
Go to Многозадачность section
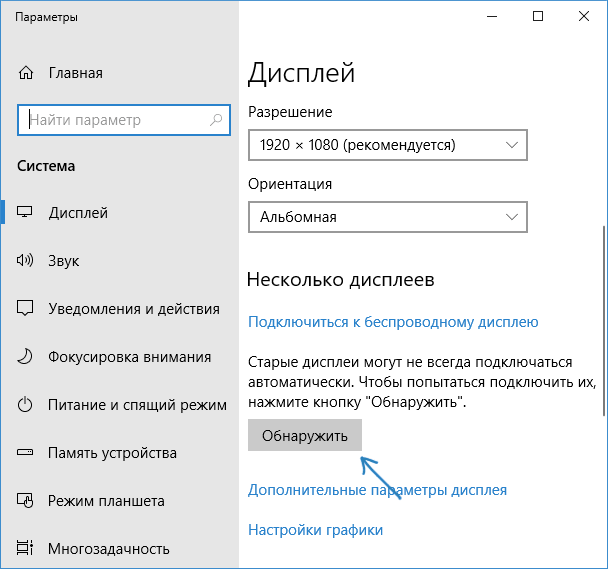click(109, 549)
